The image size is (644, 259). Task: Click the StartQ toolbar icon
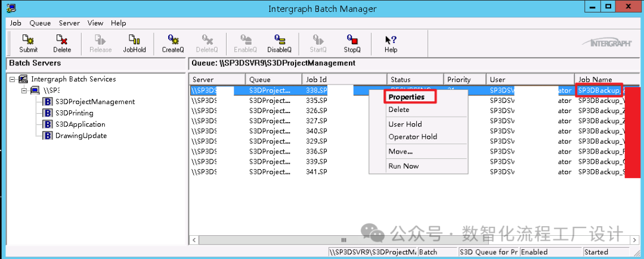tap(318, 40)
